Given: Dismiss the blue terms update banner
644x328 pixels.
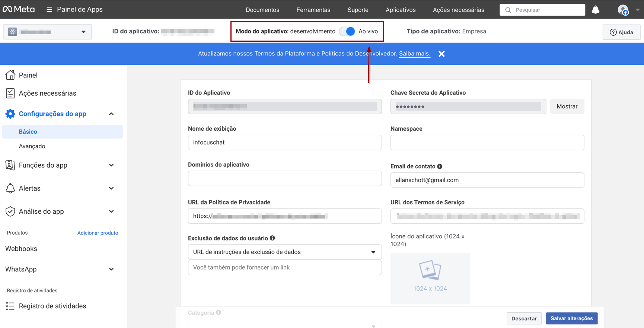Looking at the screenshot, I should [x=441, y=54].
